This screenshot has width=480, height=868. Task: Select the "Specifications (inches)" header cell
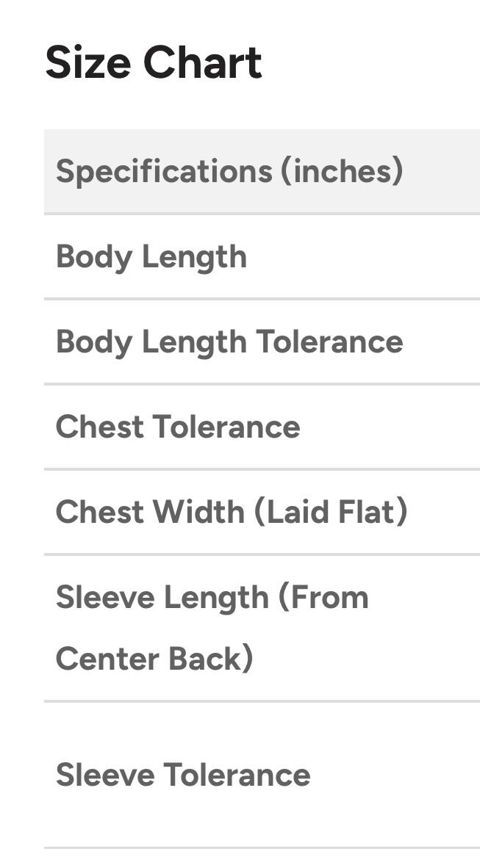[229, 171]
